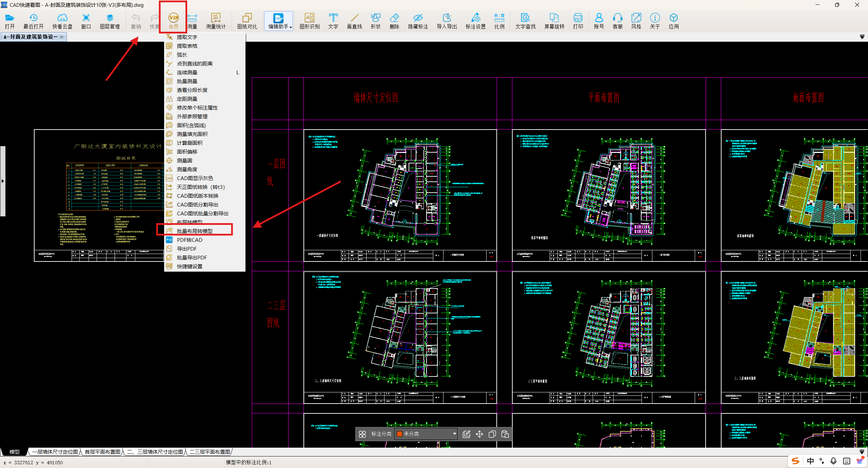Click the 窗口 window tool icon
Viewport: 868px width, 468px height.
(86, 21)
